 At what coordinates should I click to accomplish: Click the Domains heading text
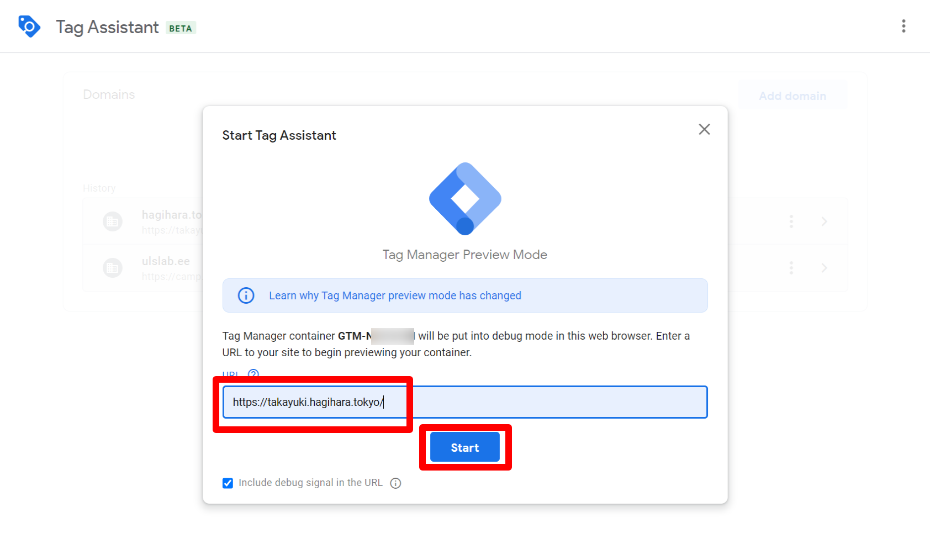109,94
